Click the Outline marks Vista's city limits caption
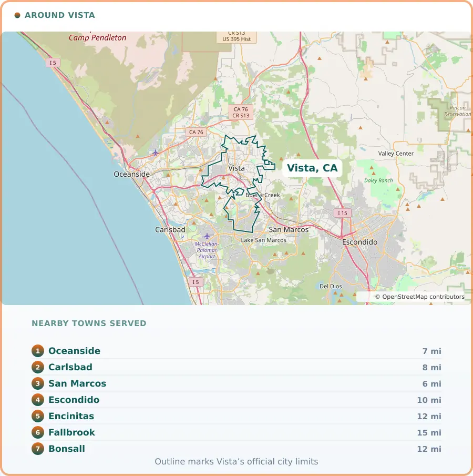 [x=236, y=462]
